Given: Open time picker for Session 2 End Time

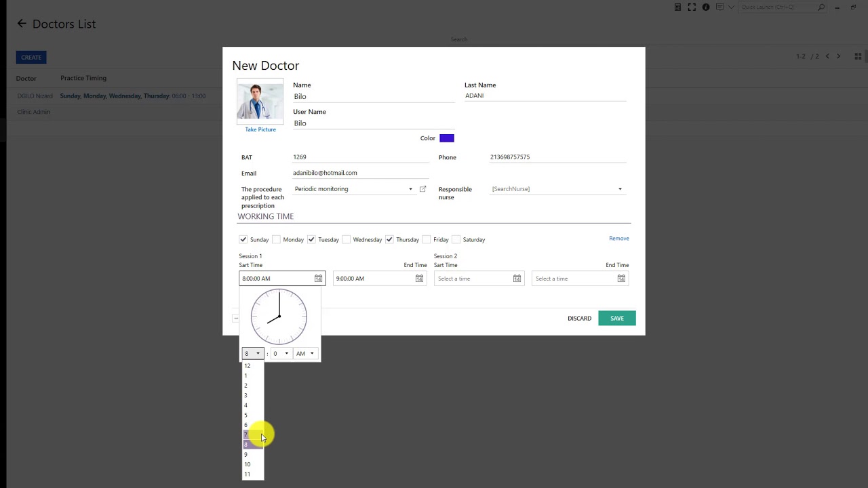Looking at the screenshot, I should click(621, 279).
